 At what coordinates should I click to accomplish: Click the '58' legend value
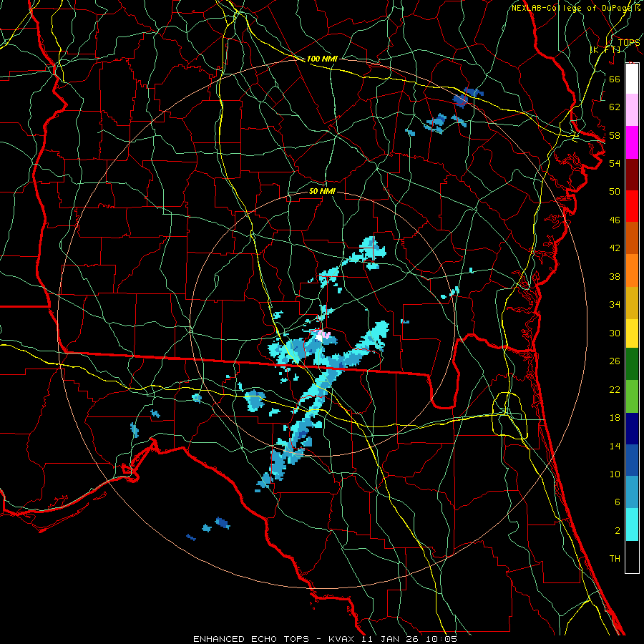pyautogui.click(x=615, y=135)
